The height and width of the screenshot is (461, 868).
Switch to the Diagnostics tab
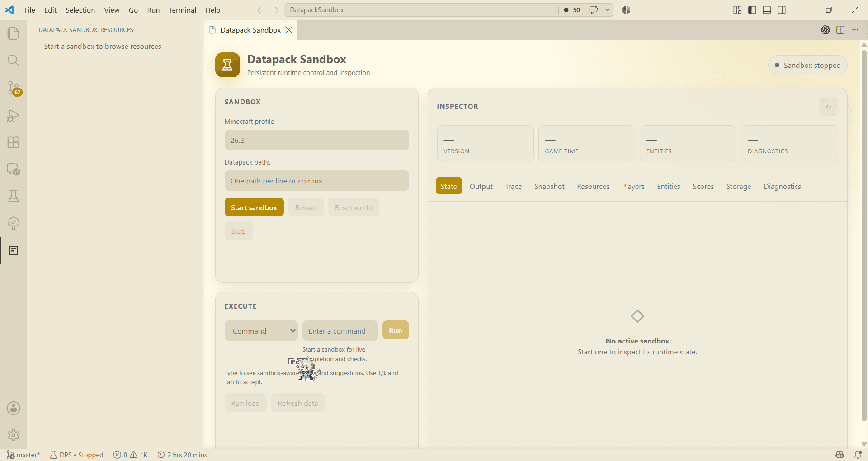(x=782, y=186)
